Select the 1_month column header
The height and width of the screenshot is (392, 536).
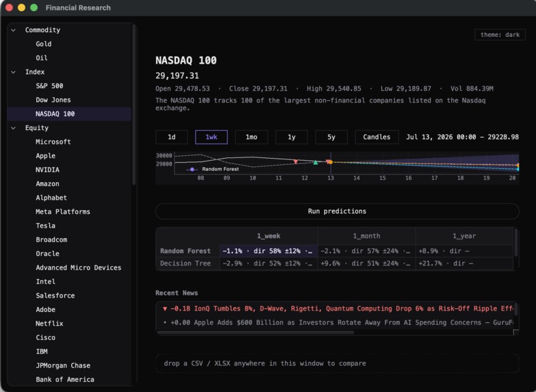(x=366, y=236)
